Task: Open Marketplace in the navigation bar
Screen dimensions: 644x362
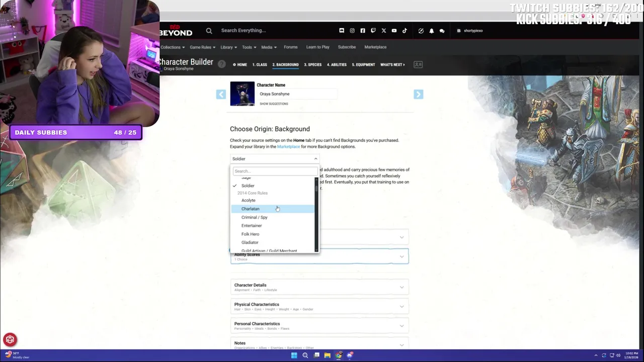Action: 375,47
